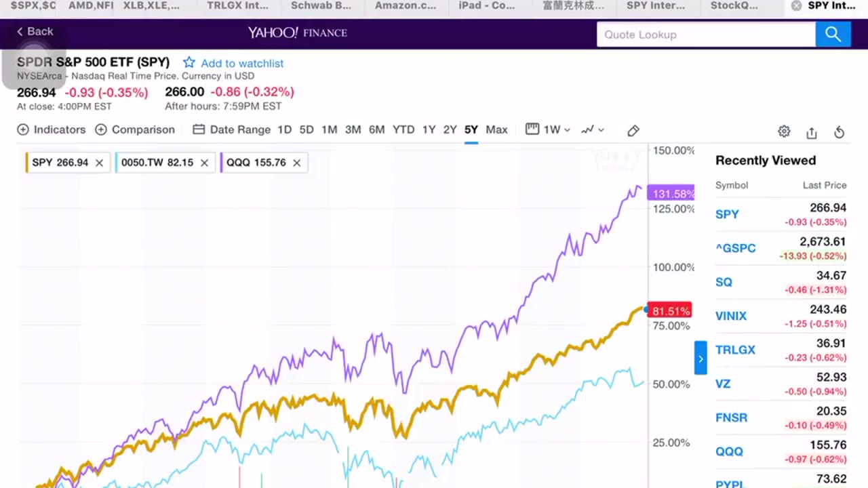
Task: Select the 5D range
Action: tap(307, 129)
